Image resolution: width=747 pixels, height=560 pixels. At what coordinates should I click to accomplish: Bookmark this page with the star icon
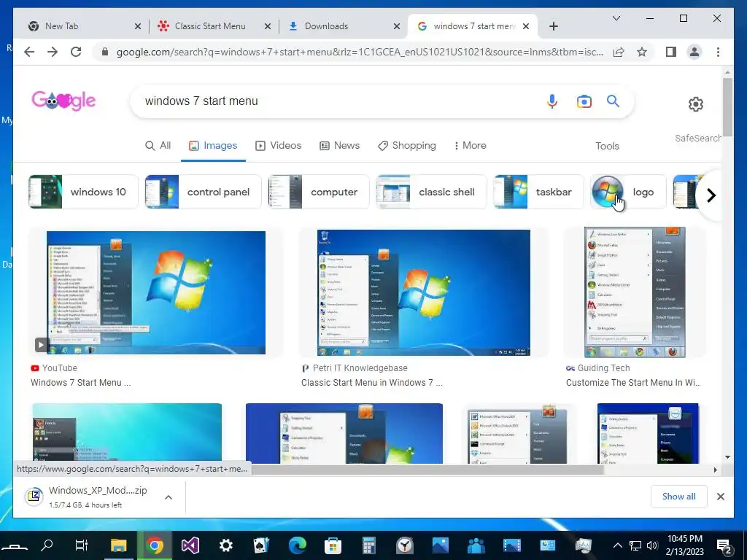(x=642, y=52)
